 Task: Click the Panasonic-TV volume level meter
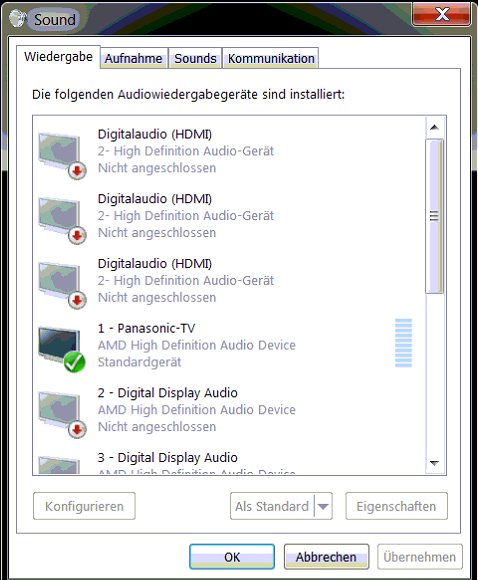pos(403,343)
